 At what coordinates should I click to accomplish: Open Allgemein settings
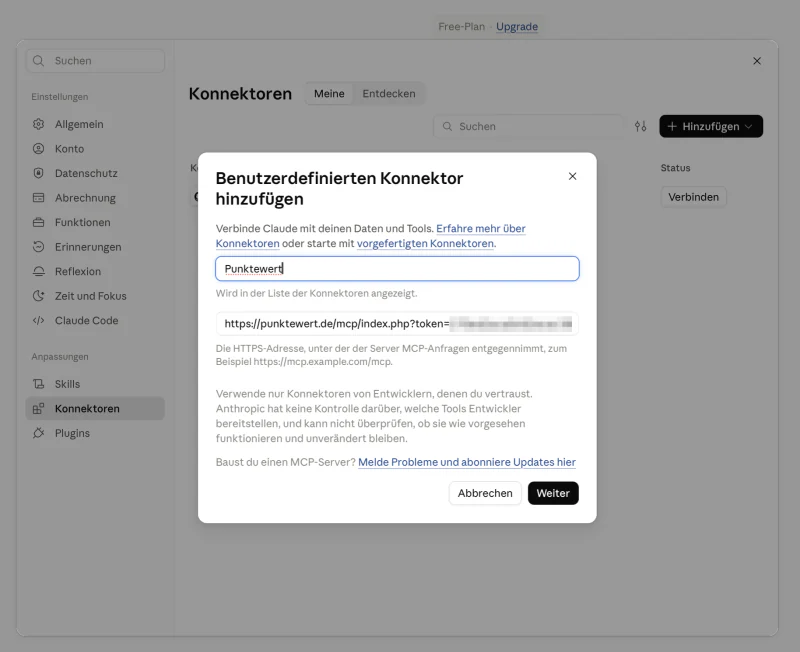(x=95, y=124)
